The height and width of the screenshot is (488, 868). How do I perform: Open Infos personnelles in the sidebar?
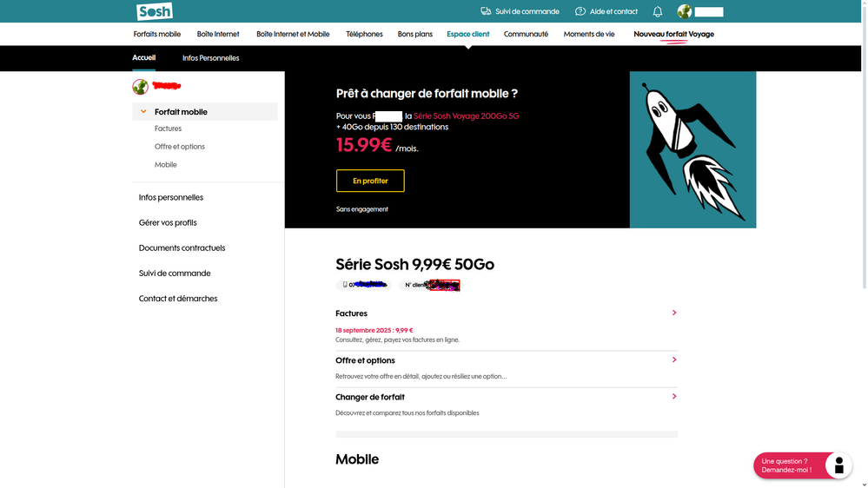click(x=171, y=197)
